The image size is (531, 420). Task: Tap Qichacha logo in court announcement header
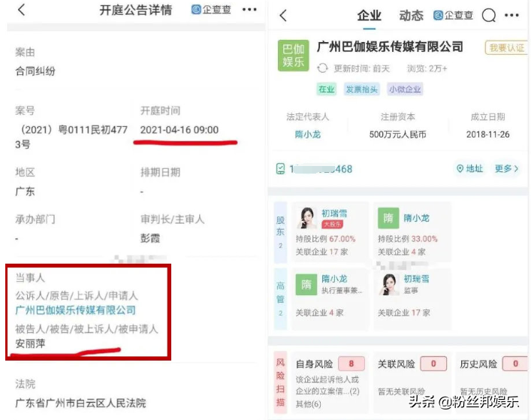click(x=211, y=10)
